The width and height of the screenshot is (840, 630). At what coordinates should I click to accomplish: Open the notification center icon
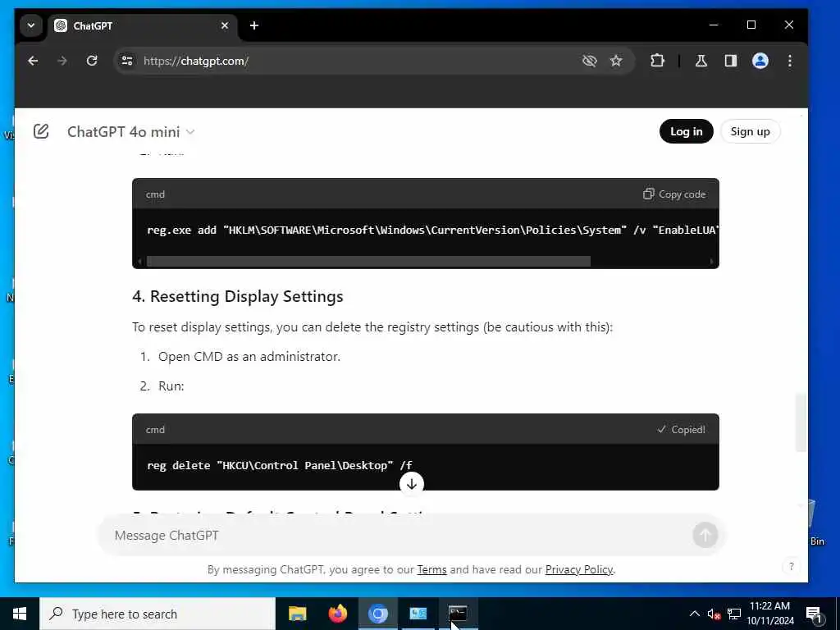814,614
